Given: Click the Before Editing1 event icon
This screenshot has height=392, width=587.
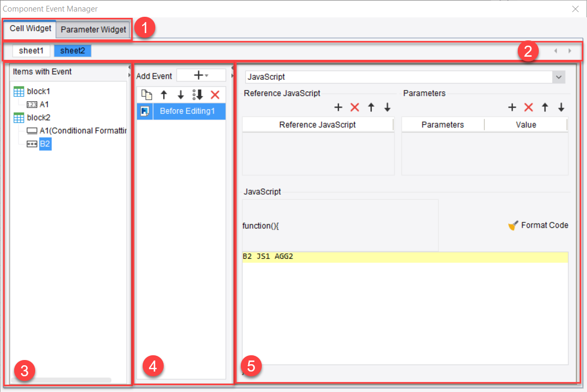Looking at the screenshot, I should click(x=145, y=111).
